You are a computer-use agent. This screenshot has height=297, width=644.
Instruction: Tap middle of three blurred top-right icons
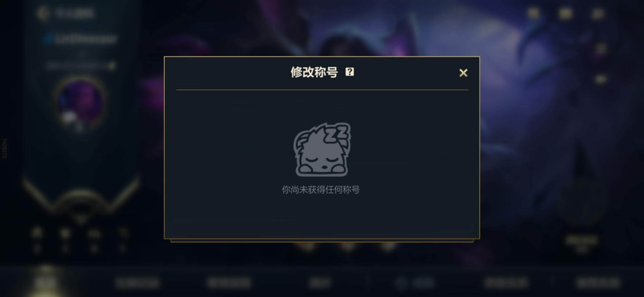565,13
